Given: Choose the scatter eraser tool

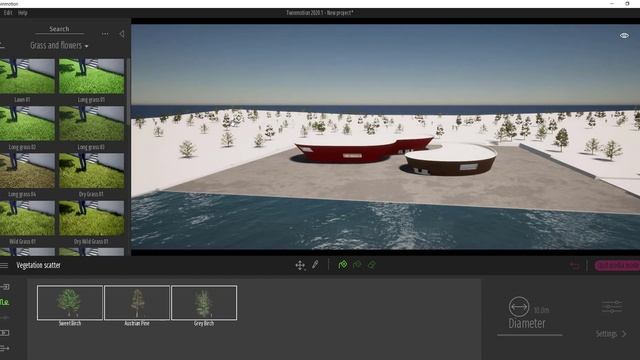Looking at the screenshot, I should [371, 265].
